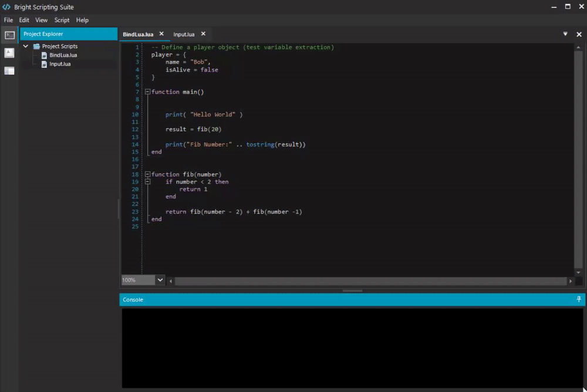Select Input.lua in Project Explorer
Image resolution: width=587 pixels, height=392 pixels.
pyautogui.click(x=60, y=64)
